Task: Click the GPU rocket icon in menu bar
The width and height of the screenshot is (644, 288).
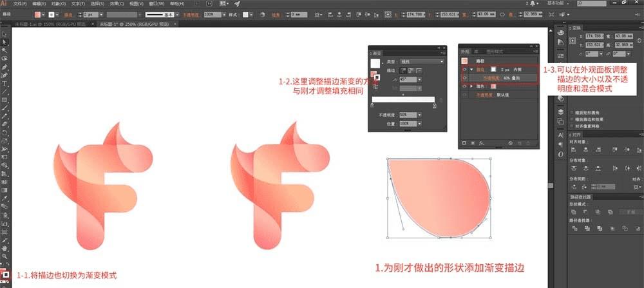Action: 237,3
